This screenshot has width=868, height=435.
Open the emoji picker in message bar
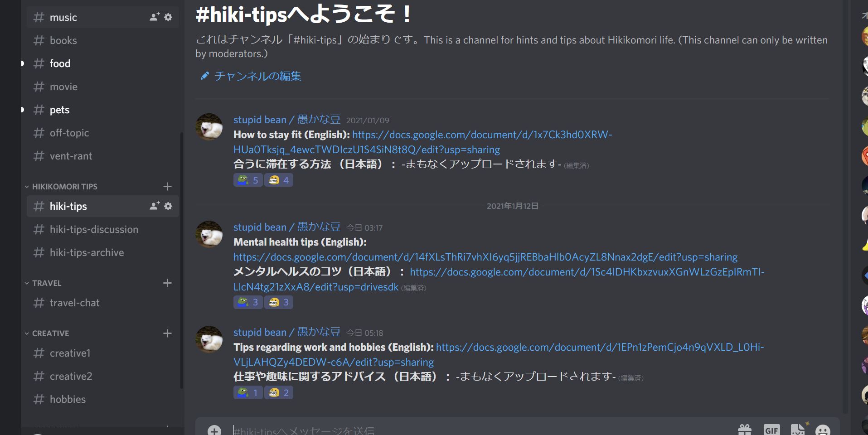(823, 430)
